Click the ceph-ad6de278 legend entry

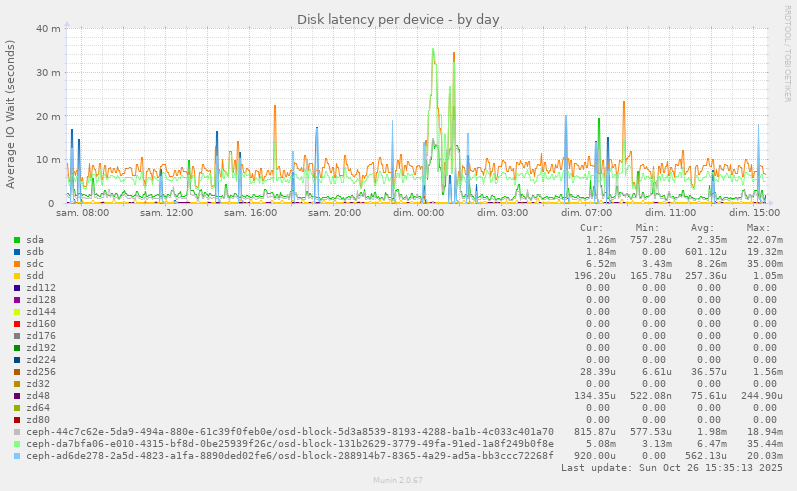point(290,456)
